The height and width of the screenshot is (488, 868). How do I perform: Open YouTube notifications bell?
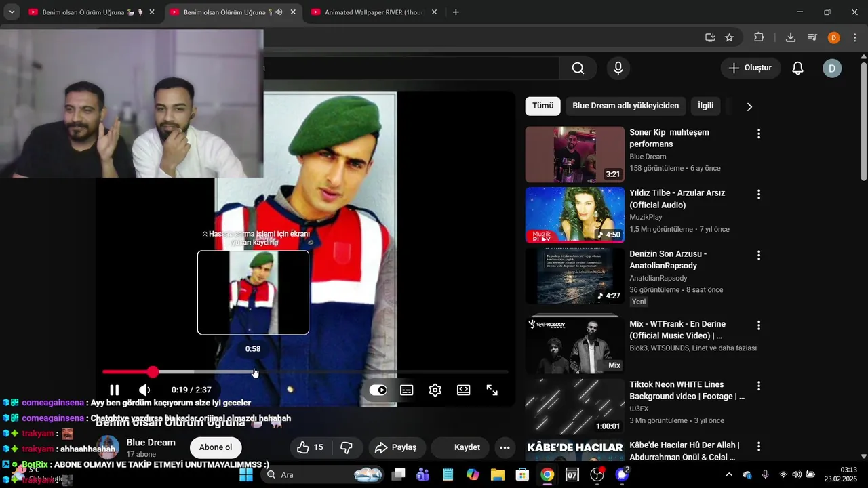click(x=798, y=68)
